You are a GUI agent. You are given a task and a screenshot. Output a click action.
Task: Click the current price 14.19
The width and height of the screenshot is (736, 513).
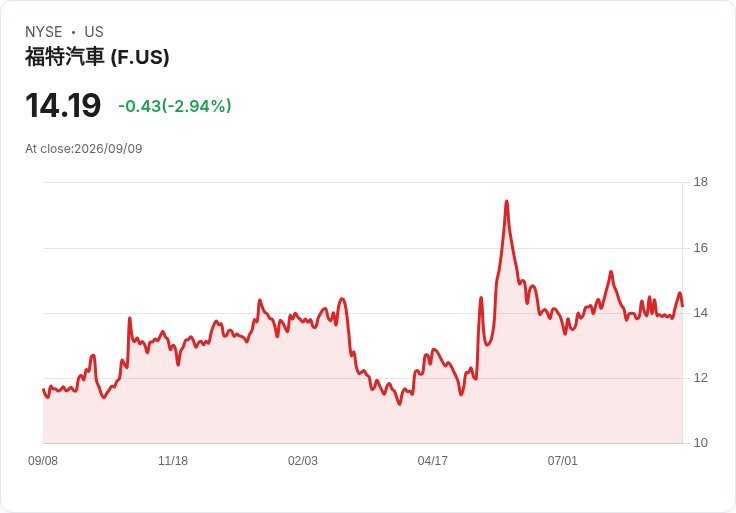coord(63,105)
